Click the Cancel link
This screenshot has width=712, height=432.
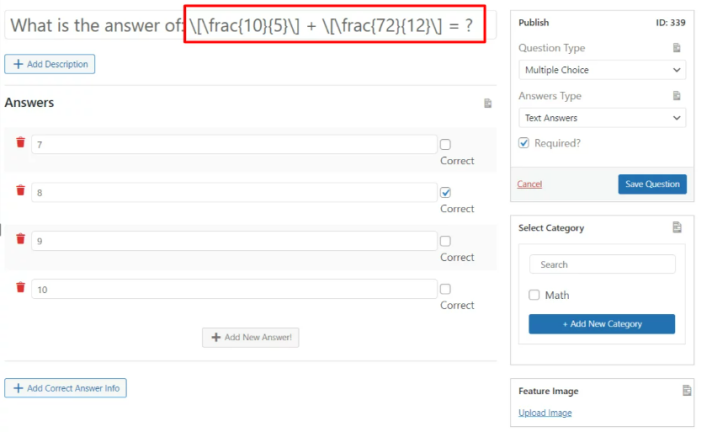point(529,184)
